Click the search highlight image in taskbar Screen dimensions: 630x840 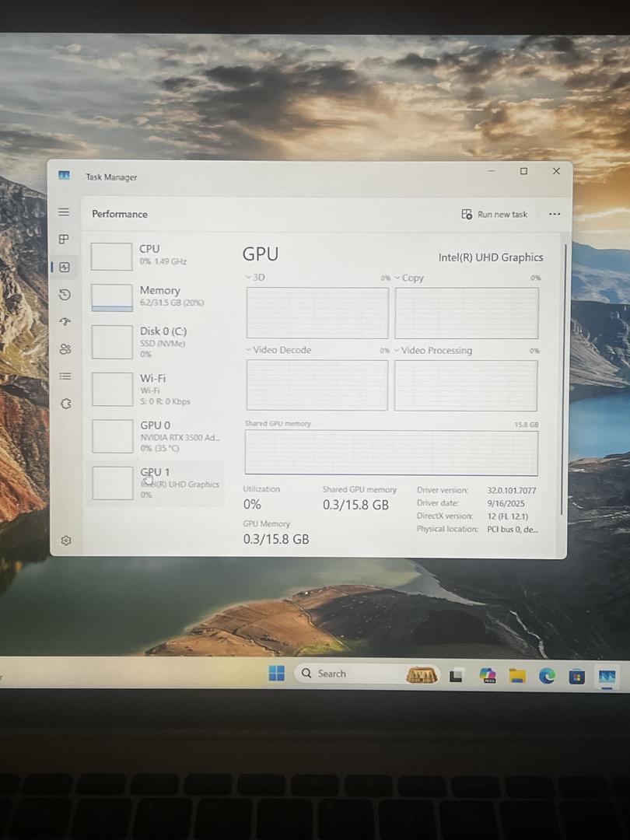point(422,675)
